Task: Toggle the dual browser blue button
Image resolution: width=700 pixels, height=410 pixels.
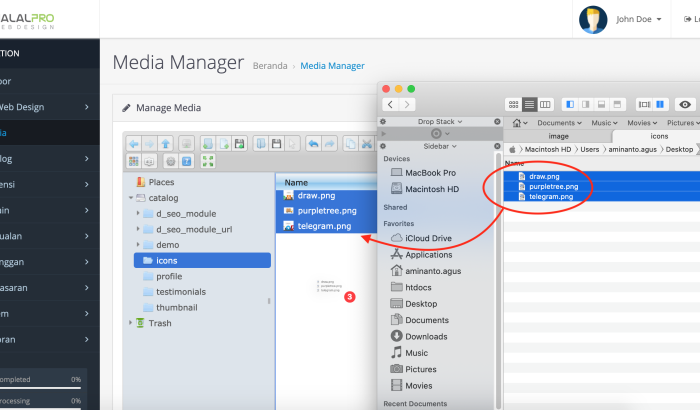Action: coord(660,105)
